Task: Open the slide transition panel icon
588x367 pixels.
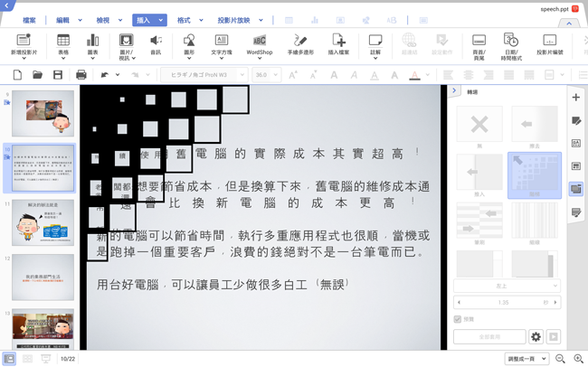Action: [x=576, y=189]
